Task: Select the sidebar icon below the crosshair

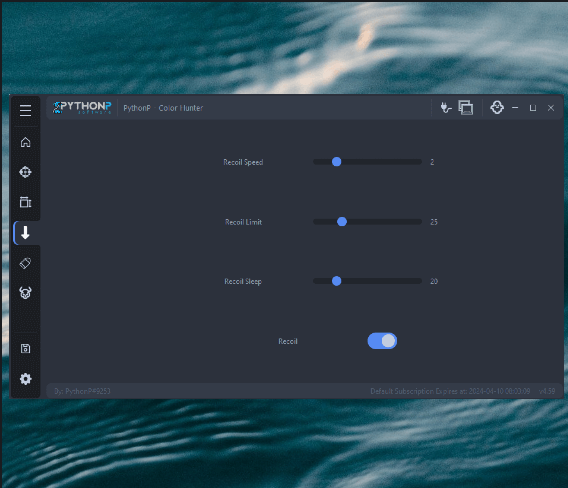Action: click(25, 202)
